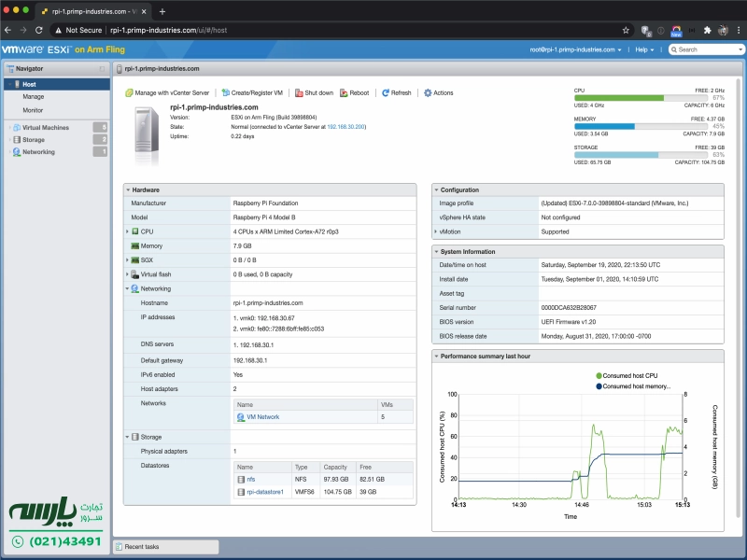Click the nfs datastore icon
The image size is (747, 560).
pos(241,480)
